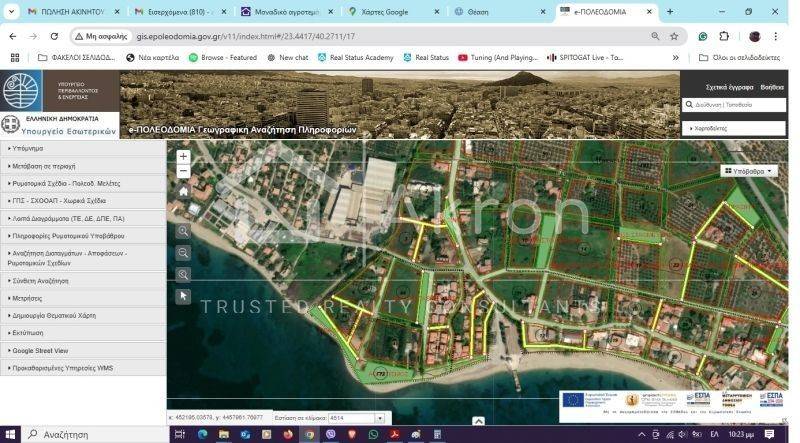Click the address search field Διεύθυνση | Τοποθεσία
The width and height of the screenshot is (800, 443).
point(738,105)
